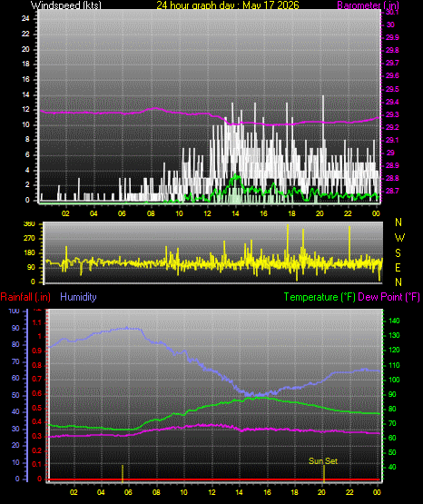Screen dimensions: 423x504
Task: Click the sunrise marker line near 06
Action: (123, 473)
